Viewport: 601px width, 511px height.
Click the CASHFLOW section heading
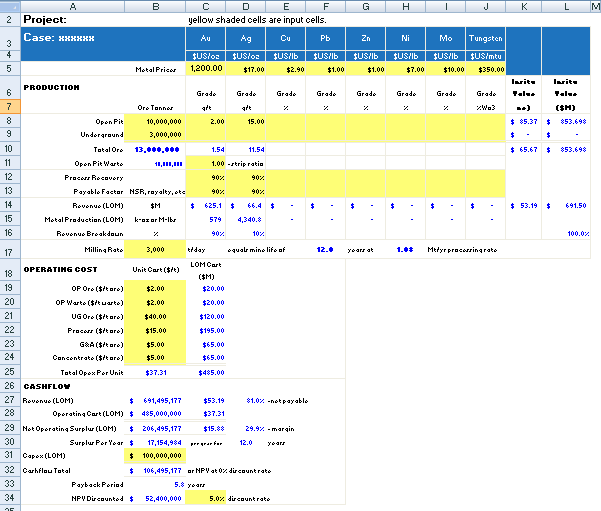pos(47,386)
